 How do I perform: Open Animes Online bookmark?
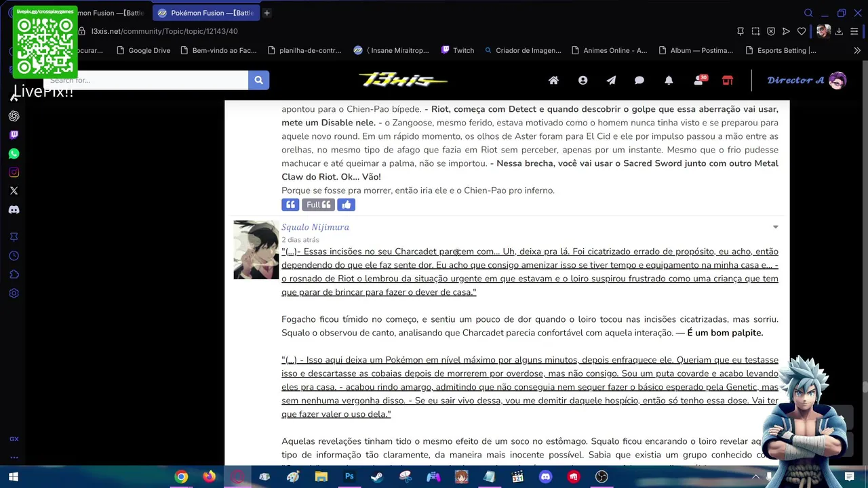click(x=610, y=50)
